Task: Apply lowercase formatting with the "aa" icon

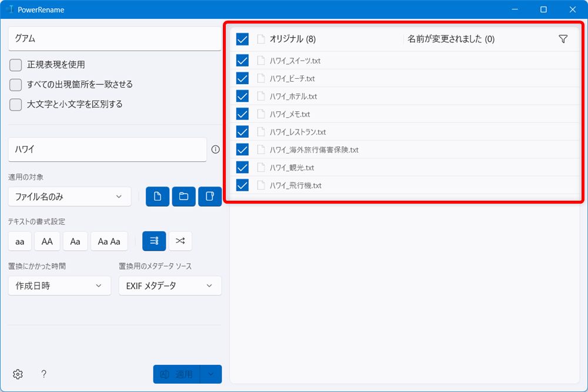Action: [x=19, y=241]
